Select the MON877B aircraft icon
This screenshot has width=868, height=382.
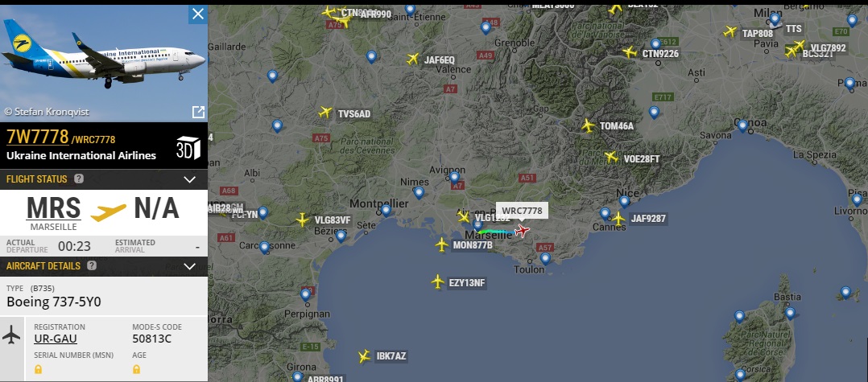(442, 244)
